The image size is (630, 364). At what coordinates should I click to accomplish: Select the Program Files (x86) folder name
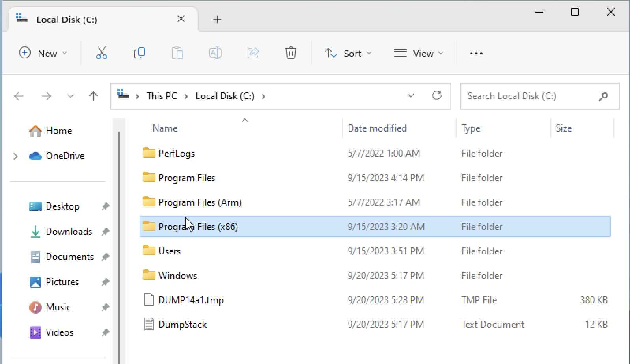pos(198,227)
